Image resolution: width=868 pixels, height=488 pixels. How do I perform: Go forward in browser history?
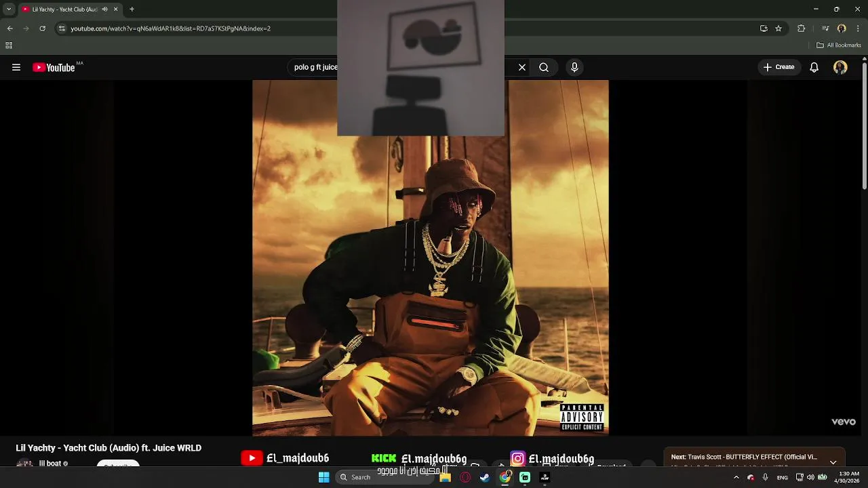(26, 28)
